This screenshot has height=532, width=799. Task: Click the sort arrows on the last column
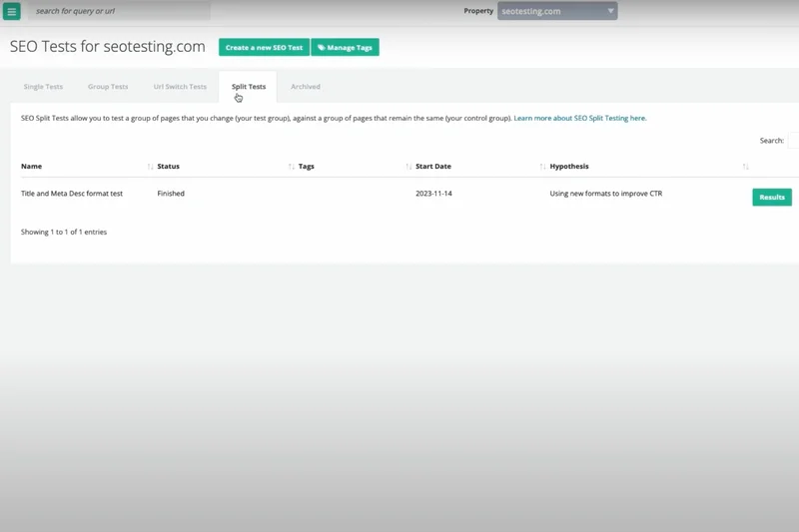pos(745,167)
